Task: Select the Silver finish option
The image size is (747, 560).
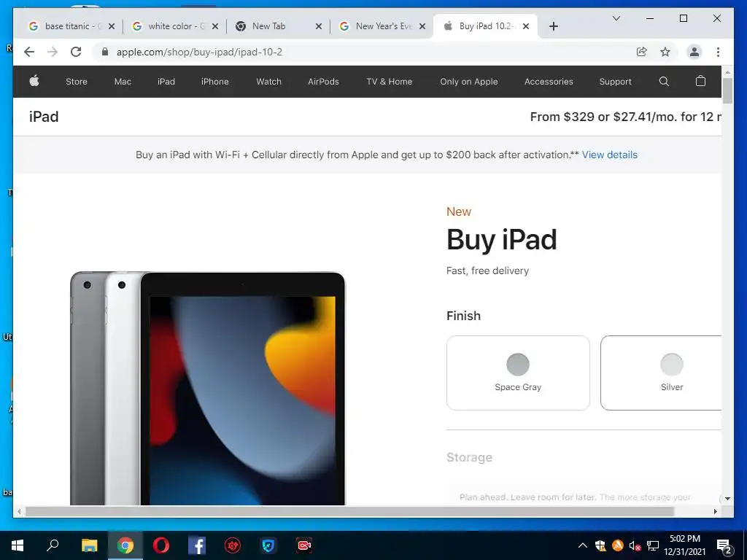Action: (661, 373)
